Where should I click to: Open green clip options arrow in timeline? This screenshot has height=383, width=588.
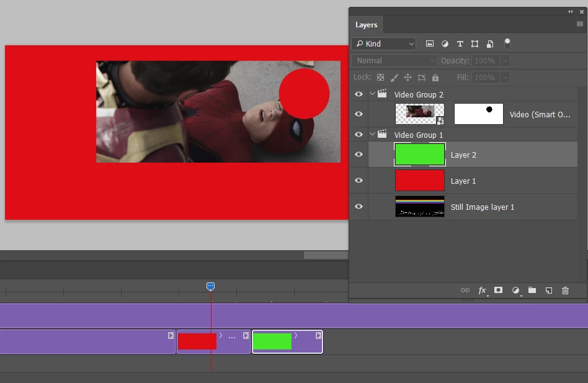(296, 335)
